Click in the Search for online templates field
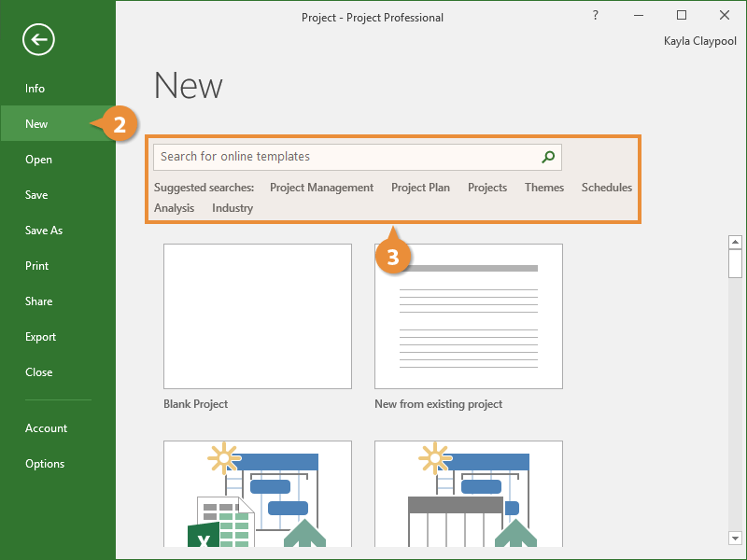The image size is (747, 560). coord(345,157)
